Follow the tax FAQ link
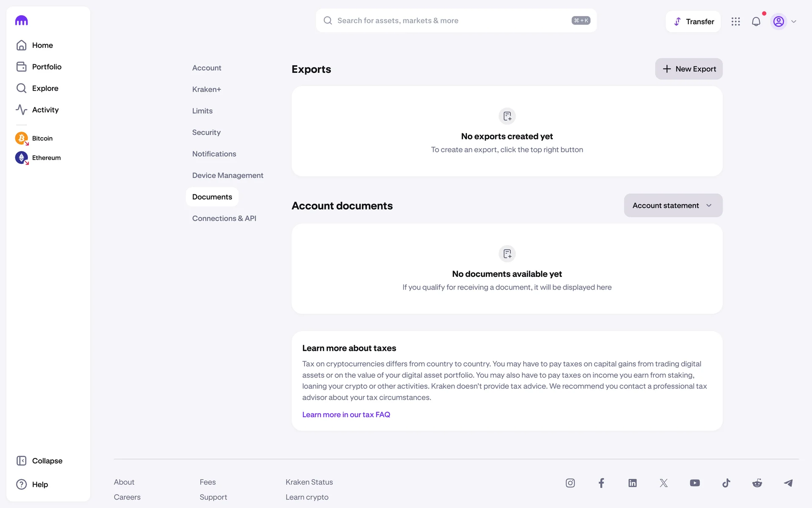Screen dimensions: 812x508 346,414
